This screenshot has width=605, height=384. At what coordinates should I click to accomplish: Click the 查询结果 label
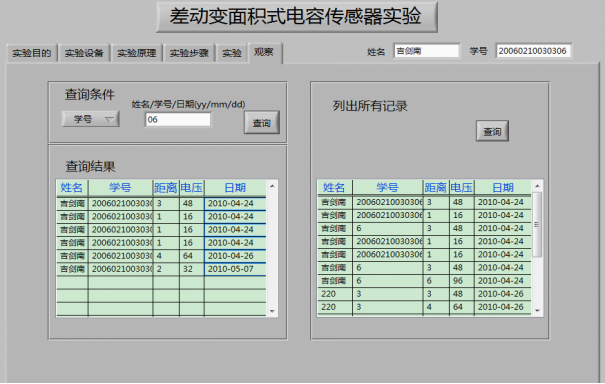click(x=90, y=167)
